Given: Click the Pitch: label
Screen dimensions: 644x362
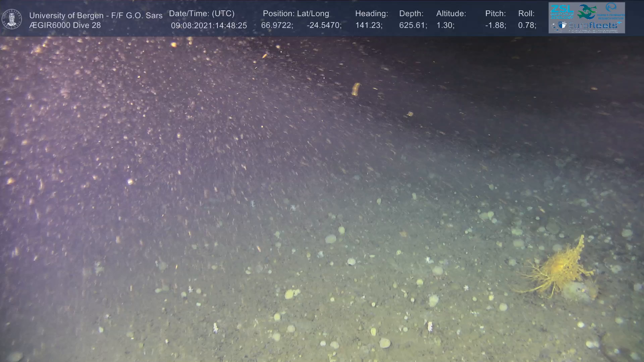Looking at the screenshot, I should click(x=495, y=14).
